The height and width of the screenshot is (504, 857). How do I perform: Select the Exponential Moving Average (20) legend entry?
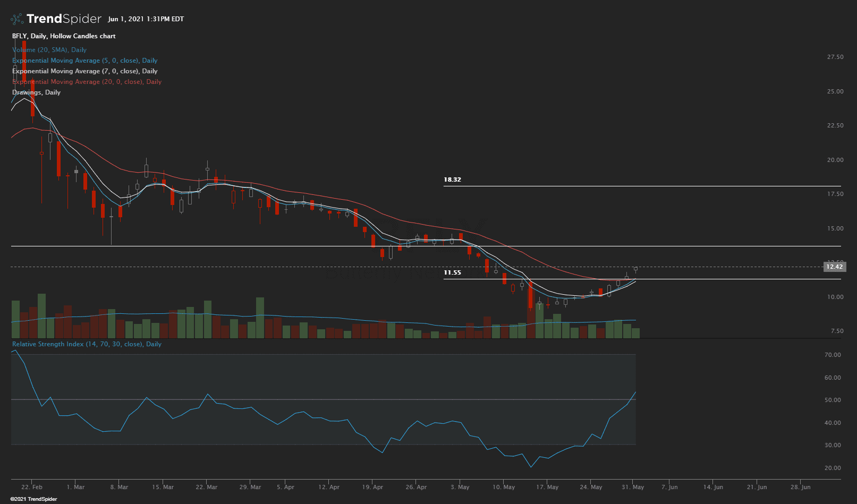tap(87, 82)
